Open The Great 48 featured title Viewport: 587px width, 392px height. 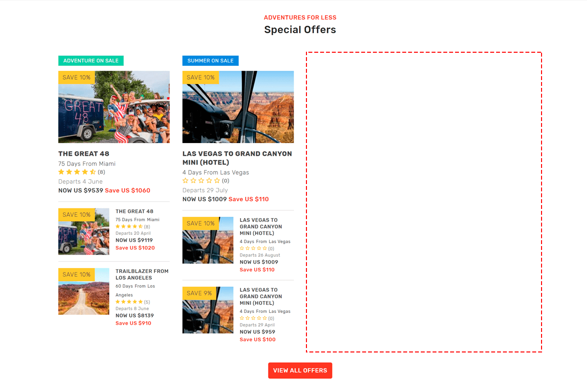point(84,154)
